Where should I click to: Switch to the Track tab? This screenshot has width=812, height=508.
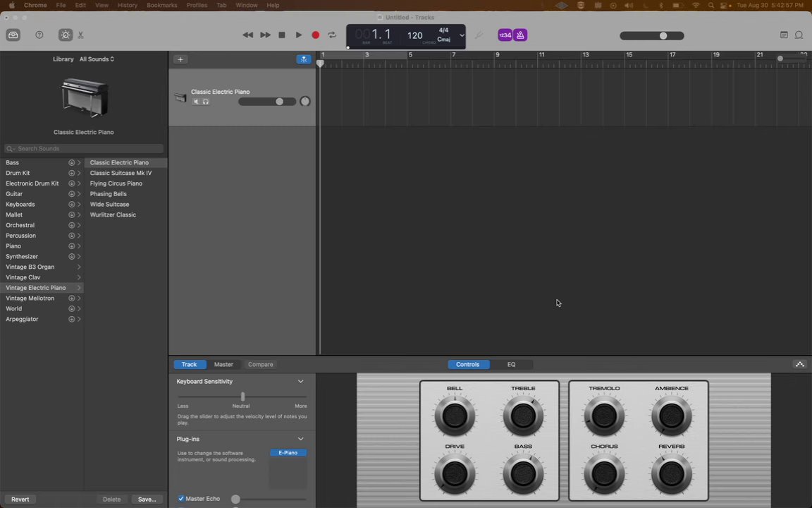[x=189, y=364]
